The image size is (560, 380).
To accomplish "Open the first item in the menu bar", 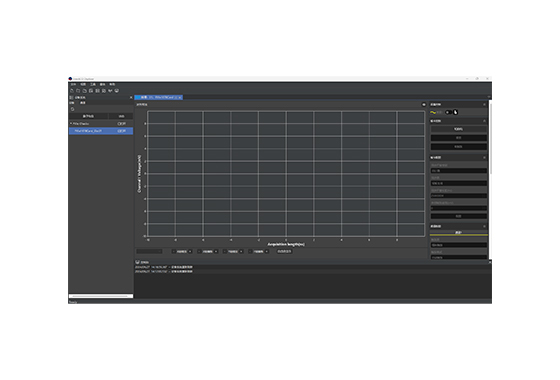I will tap(73, 85).
